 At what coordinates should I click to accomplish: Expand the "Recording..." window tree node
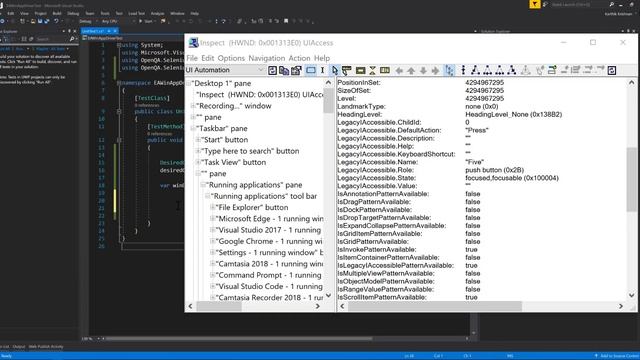pyautogui.click(x=193, y=106)
